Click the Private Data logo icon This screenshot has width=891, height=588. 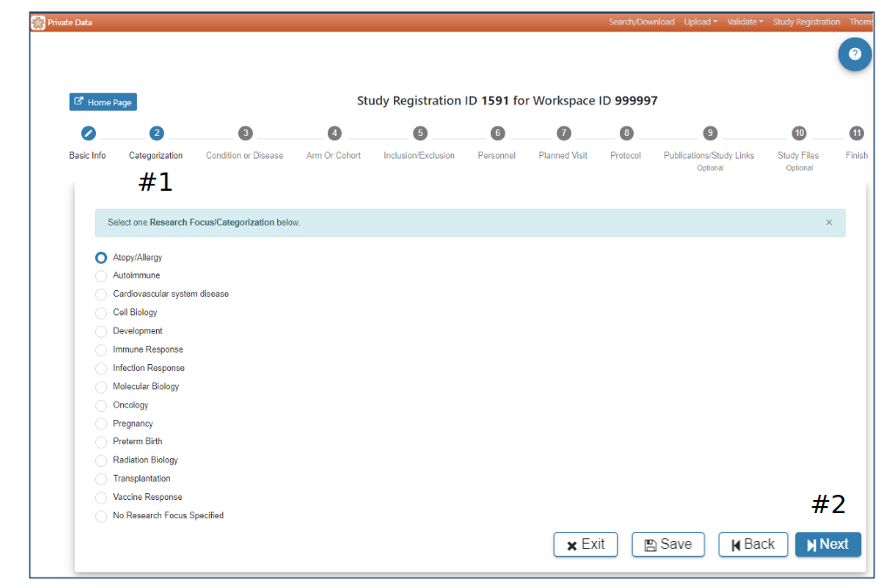click(x=38, y=23)
